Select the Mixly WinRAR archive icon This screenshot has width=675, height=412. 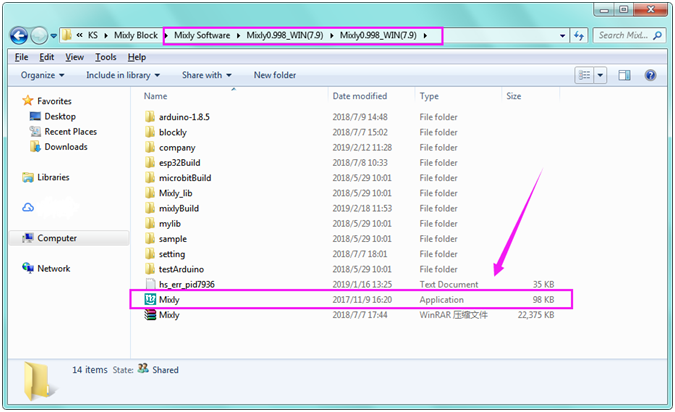pyautogui.click(x=150, y=315)
